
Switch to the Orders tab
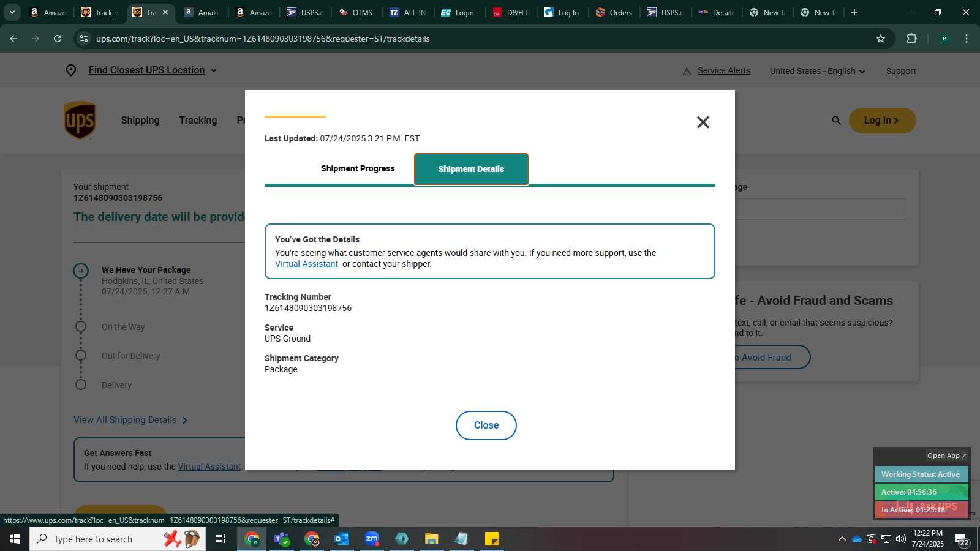[614, 12]
